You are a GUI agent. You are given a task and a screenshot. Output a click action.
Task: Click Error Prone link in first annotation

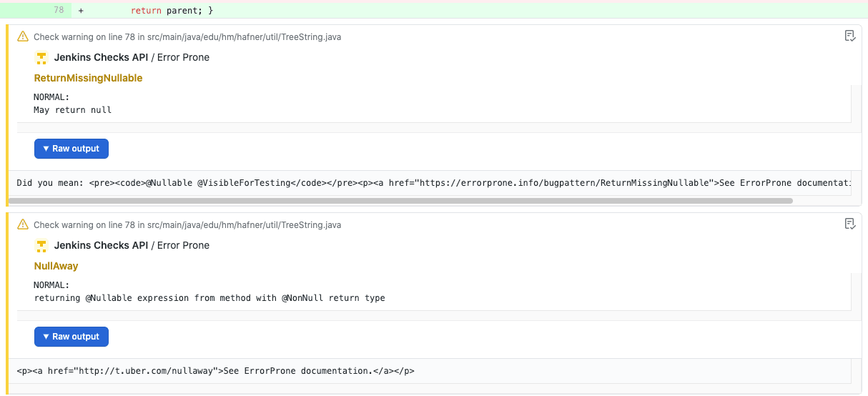tap(183, 58)
